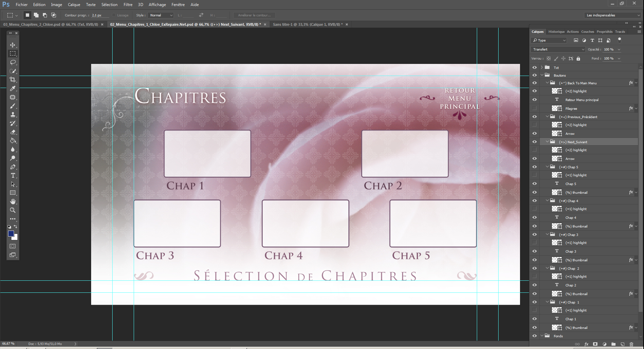
Task: Select the Move tool
Action: tap(13, 45)
